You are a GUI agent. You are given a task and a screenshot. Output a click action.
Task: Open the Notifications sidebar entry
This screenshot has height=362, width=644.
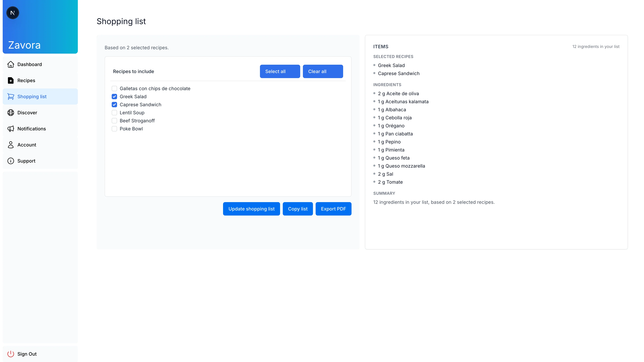pyautogui.click(x=31, y=129)
